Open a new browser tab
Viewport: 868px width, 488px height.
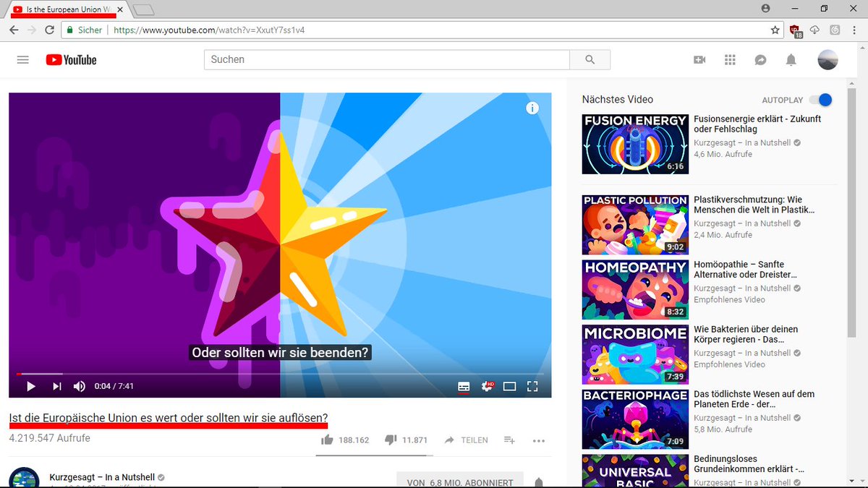click(144, 10)
